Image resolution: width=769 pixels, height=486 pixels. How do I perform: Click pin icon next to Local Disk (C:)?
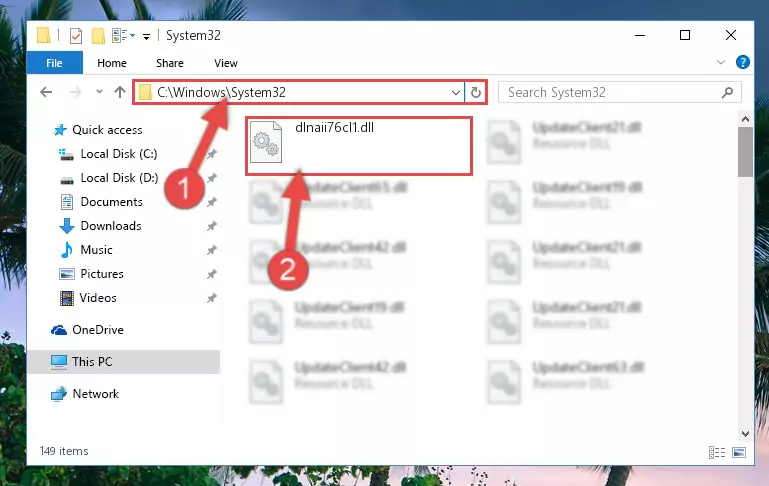pyautogui.click(x=211, y=154)
